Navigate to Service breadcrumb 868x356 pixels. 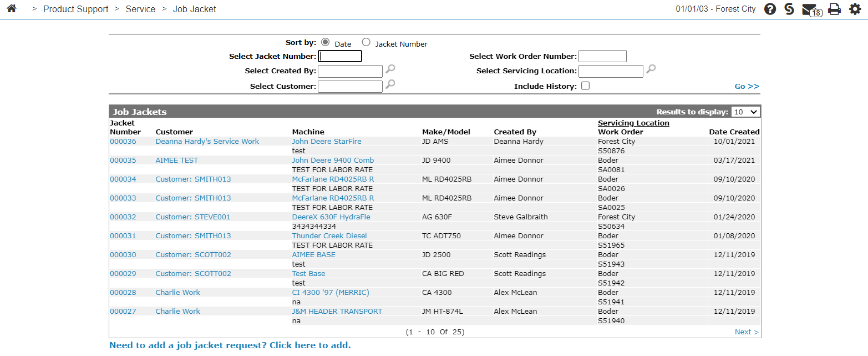(x=140, y=9)
